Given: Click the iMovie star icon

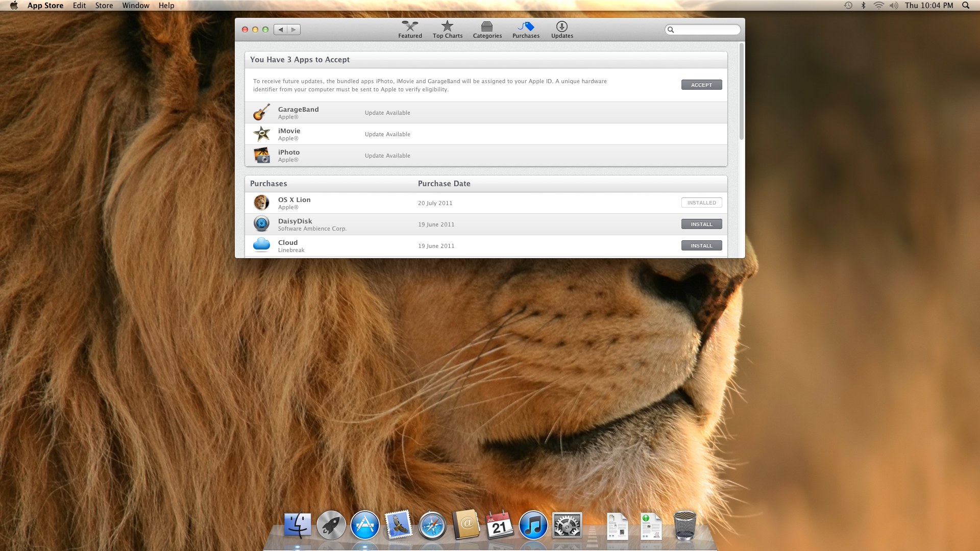Looking at the screenshot, I should (x=262, y=134).
